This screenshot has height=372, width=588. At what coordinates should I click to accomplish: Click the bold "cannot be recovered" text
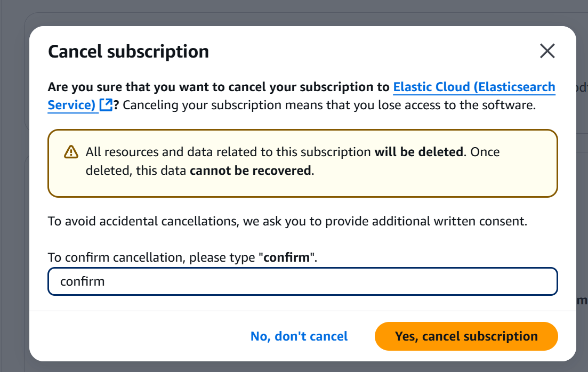pyautogui.click(x=250, y=171)
